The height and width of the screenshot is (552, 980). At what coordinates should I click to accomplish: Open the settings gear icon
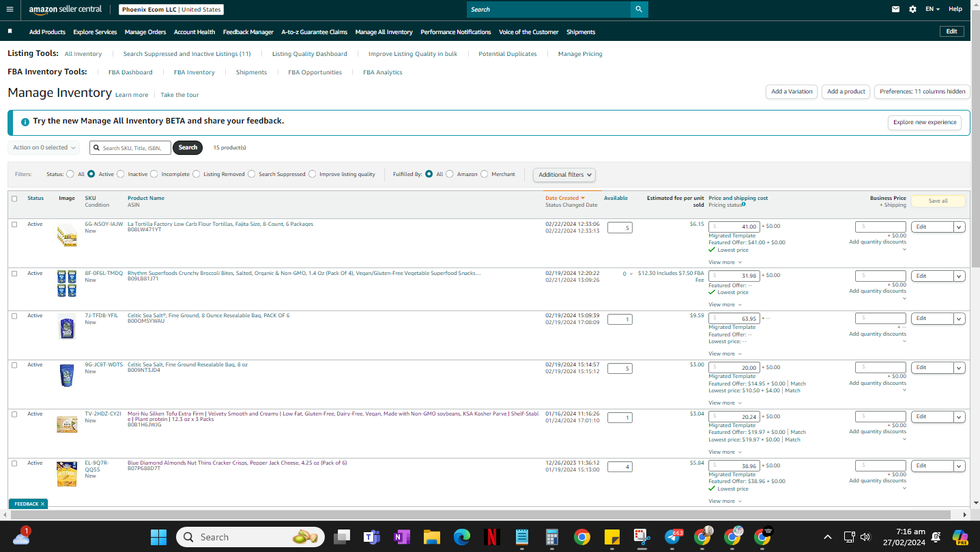(913, 10)
